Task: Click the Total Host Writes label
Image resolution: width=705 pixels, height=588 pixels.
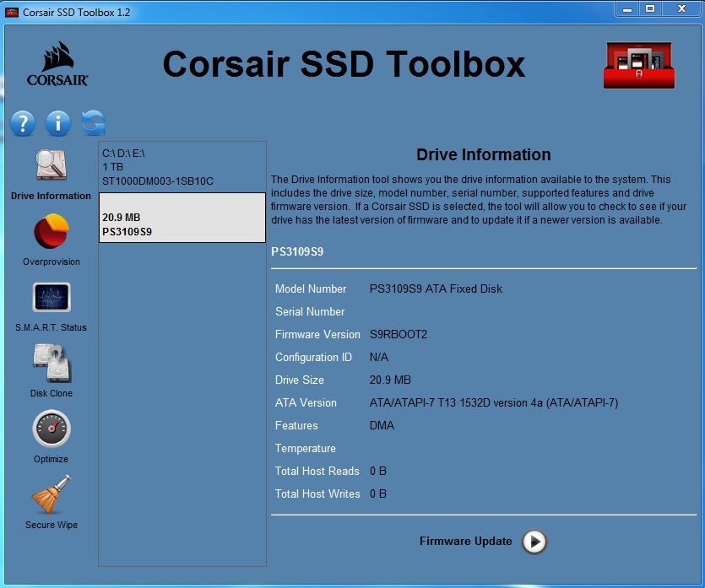Action: point(317,494)
